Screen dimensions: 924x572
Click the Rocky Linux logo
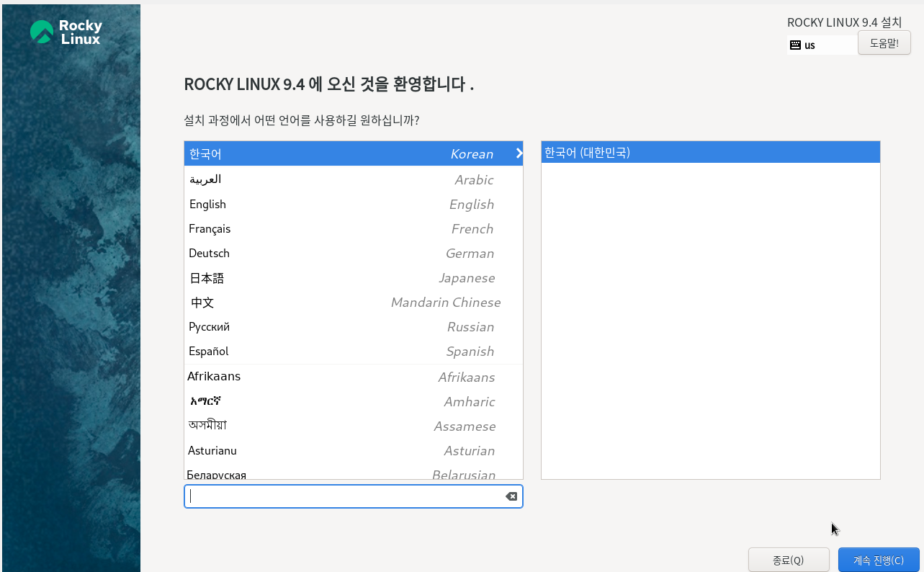point(66,32)
